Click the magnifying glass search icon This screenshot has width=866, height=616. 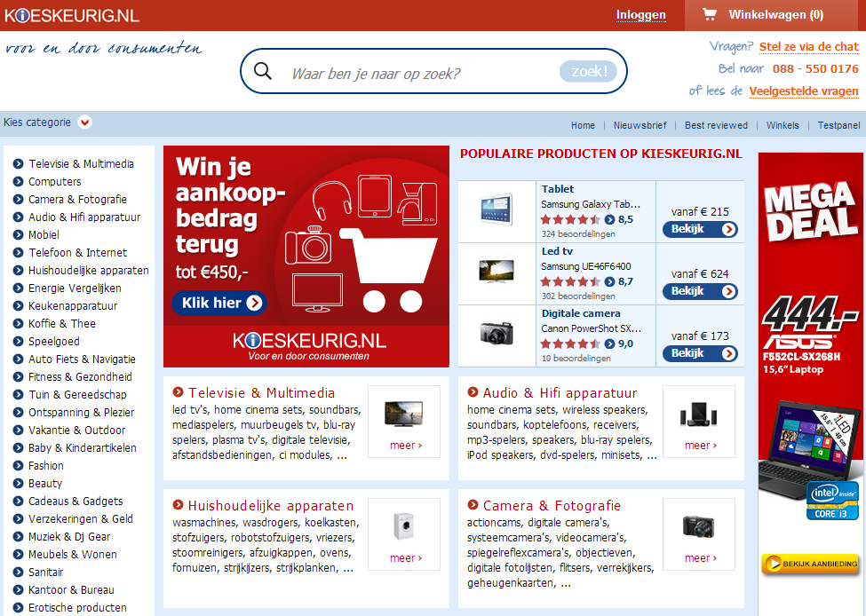tap(263, 71)
